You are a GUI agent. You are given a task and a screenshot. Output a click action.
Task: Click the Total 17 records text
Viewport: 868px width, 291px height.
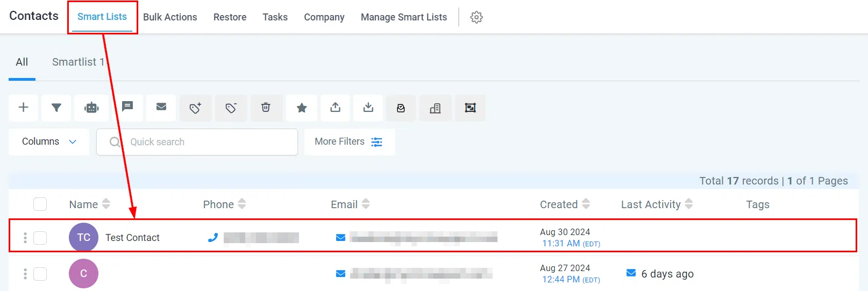pyautogui.click(x=739, y=181)
